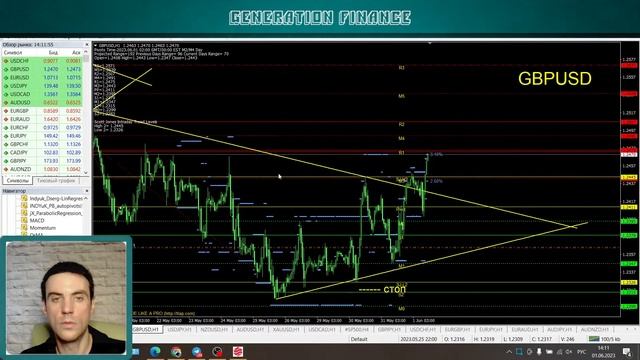Open GBPJPY,H1 chart tab
The width and height of the screenshot is (640, 360).
coord(389,329)
